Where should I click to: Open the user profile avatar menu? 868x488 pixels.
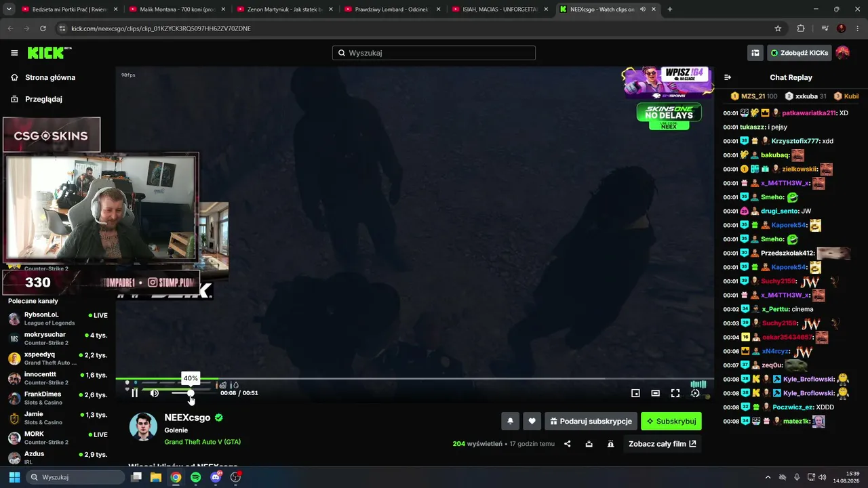coord(843,53)
